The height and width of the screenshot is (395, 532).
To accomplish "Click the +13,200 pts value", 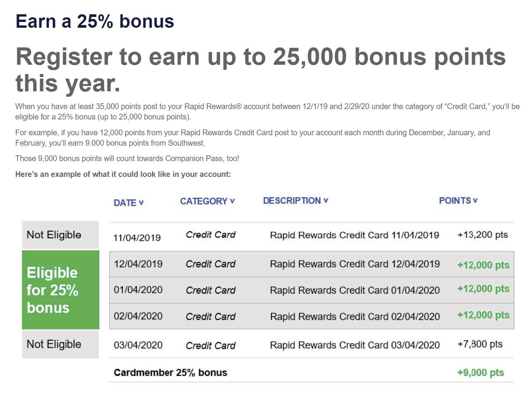I will point(482,235).
